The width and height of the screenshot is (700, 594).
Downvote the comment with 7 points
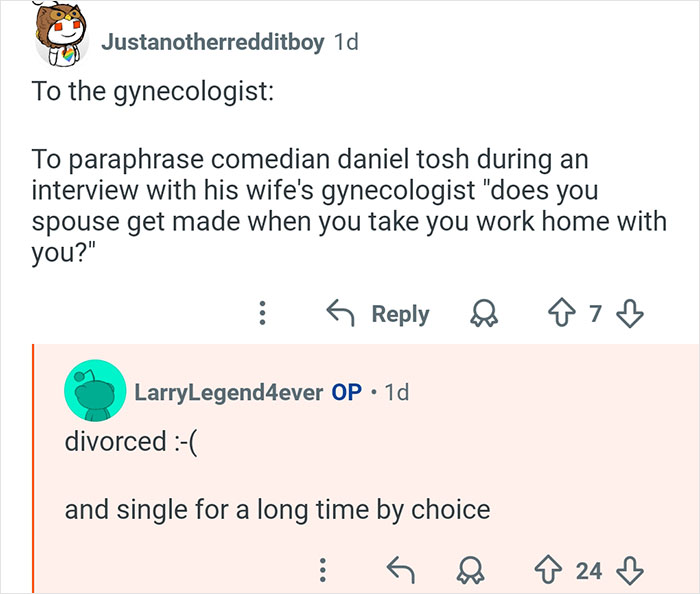628,314
